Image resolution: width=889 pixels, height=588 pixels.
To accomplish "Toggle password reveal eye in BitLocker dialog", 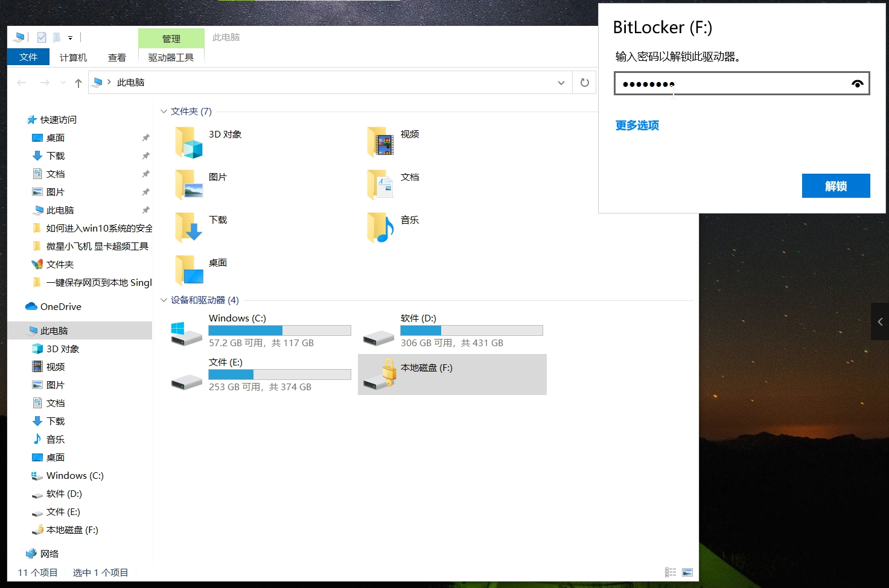I will click(857, 84).
